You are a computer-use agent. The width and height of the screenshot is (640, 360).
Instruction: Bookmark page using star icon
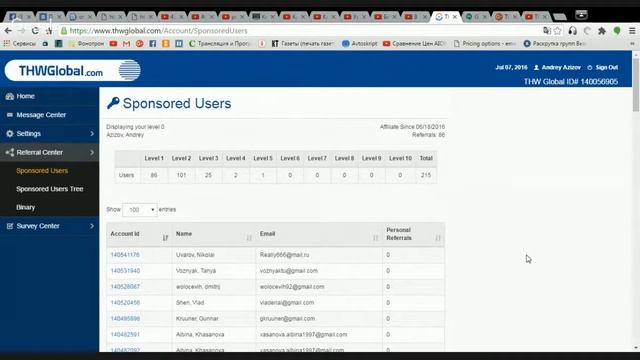click(x=558, y=31)
